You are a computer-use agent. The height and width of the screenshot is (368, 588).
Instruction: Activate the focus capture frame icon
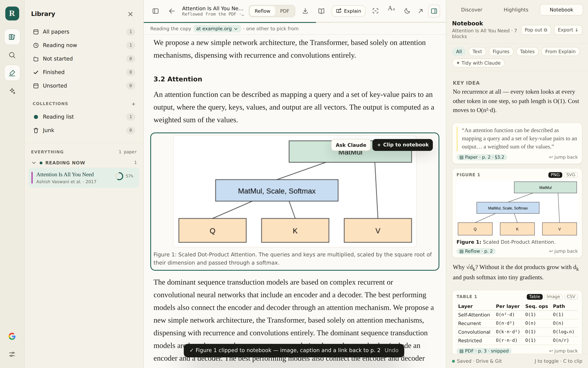click(375, 11)
